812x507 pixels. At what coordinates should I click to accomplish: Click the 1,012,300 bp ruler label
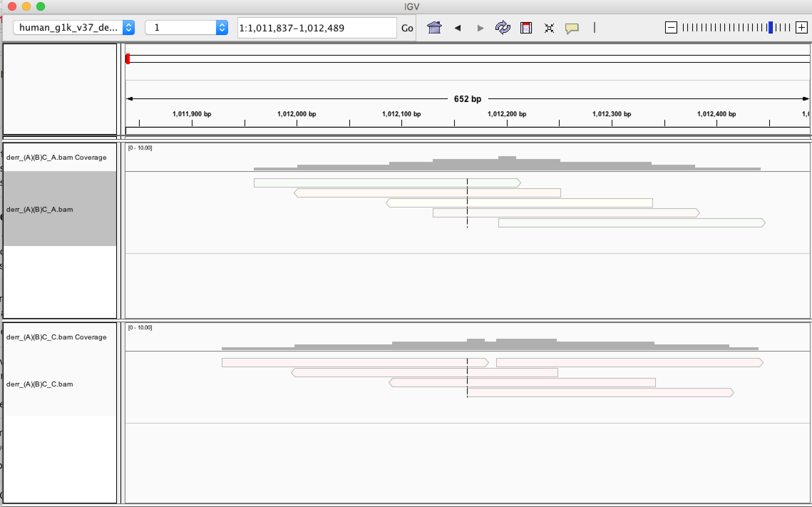(x=612, y=114)
